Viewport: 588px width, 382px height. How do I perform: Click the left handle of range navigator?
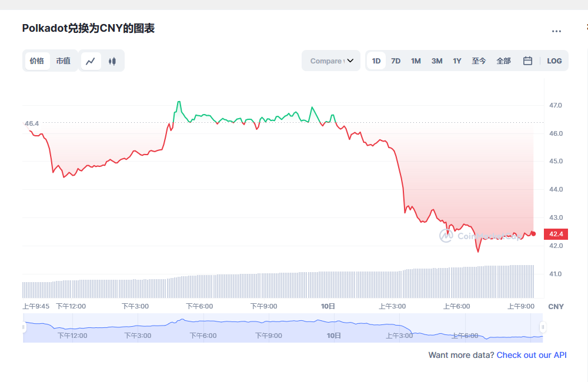point(24,327)
